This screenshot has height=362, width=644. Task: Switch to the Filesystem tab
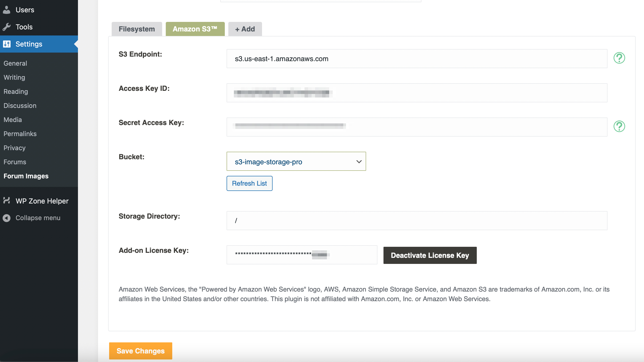click(x=137, y=29)
